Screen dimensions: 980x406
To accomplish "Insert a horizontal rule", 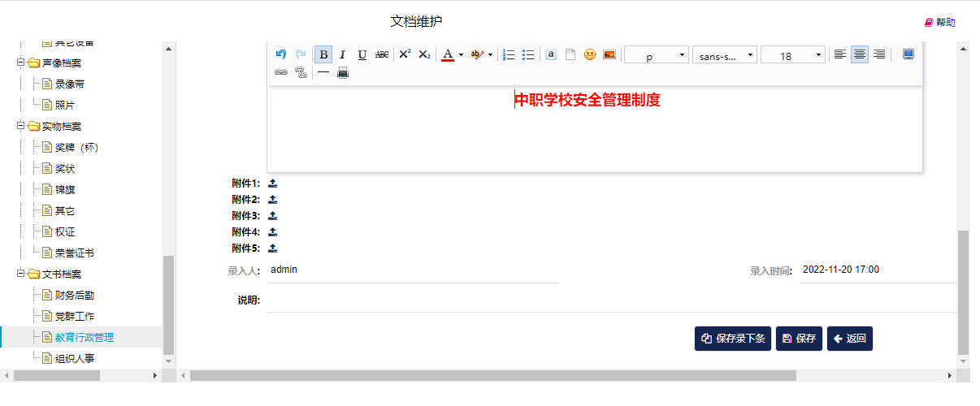I will click(x=323, y=72).
